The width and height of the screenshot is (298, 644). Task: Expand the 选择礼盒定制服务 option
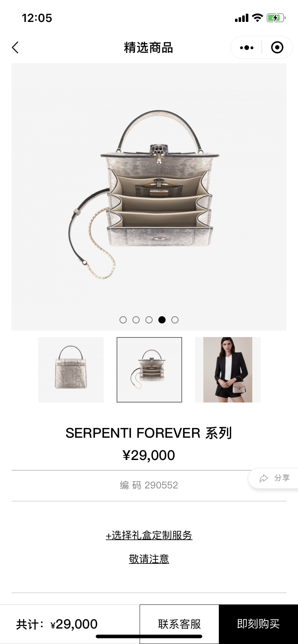pos(149,535)
